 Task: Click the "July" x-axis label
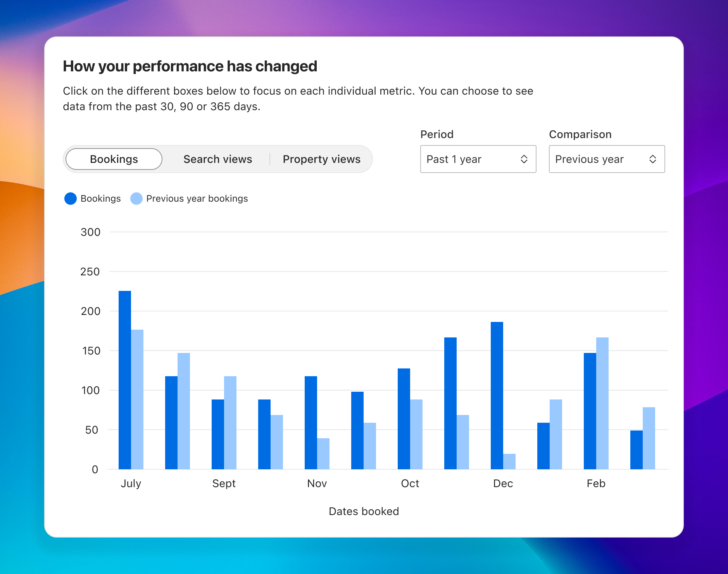pos(131,484)
